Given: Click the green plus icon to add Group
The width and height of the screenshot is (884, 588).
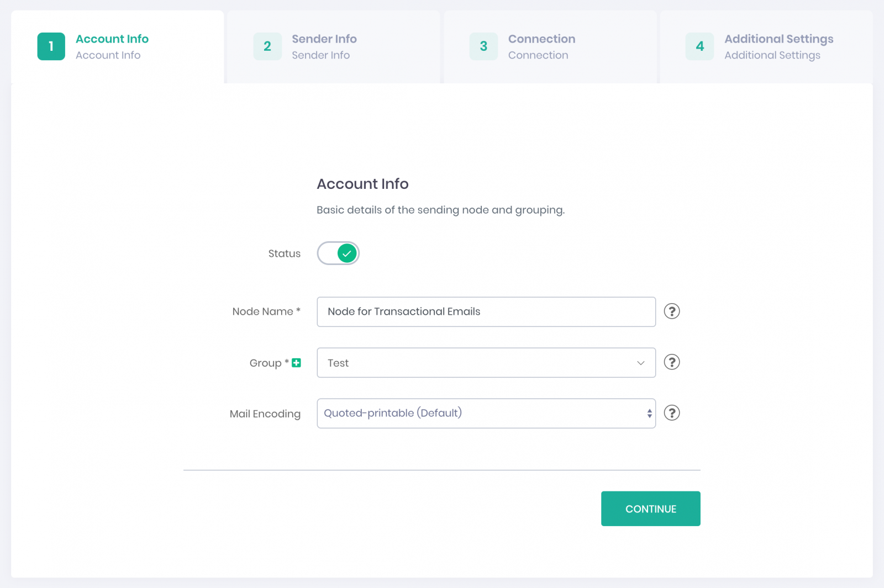Looking at the screenshot, I should click(x=296, y=363).
